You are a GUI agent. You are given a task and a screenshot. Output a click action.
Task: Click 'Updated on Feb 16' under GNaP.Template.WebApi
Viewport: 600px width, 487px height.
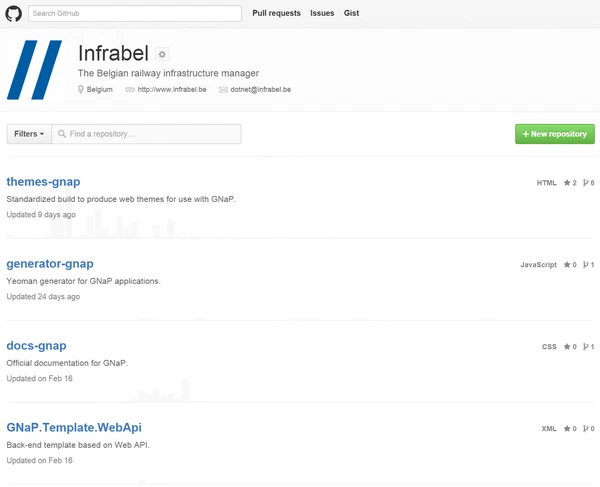(x=39, y=460)
